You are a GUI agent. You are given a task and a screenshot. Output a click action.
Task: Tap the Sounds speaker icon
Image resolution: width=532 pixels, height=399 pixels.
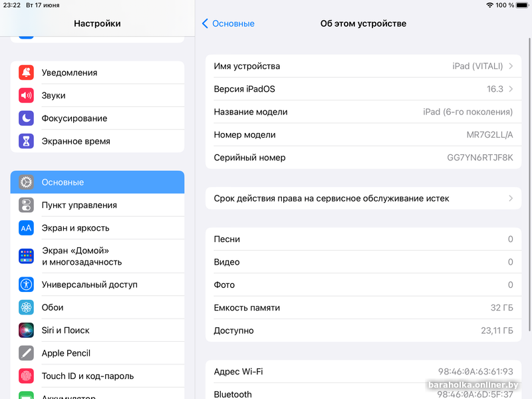coord(26,95)
